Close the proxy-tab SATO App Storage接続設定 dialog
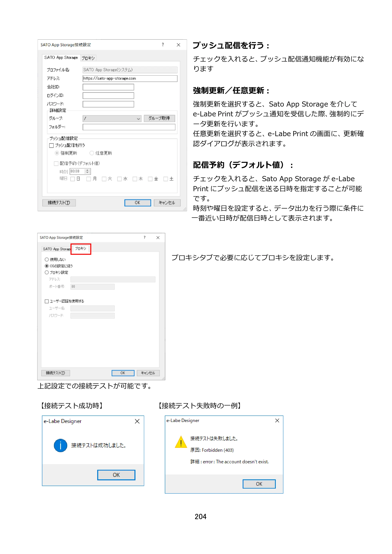Viewport: 392px width, 554px height. point(158,238)
